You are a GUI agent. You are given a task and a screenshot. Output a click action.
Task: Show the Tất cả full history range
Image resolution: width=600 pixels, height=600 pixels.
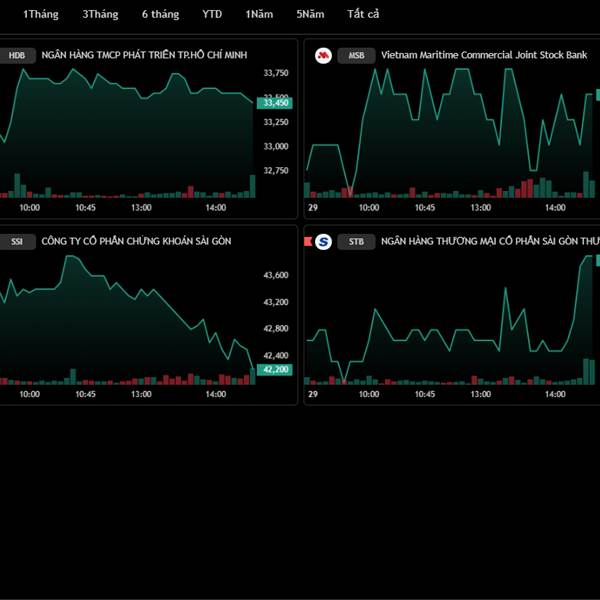[x=363, y=15]
